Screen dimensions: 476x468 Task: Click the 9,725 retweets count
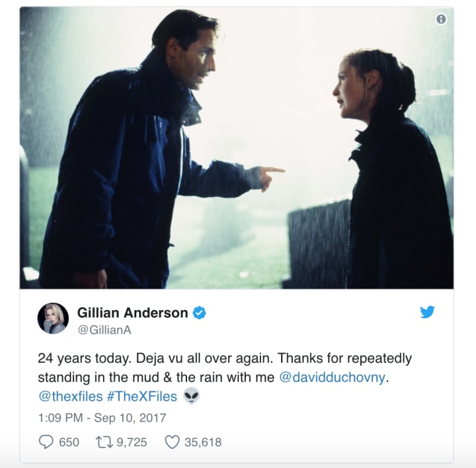coord(132,442)
